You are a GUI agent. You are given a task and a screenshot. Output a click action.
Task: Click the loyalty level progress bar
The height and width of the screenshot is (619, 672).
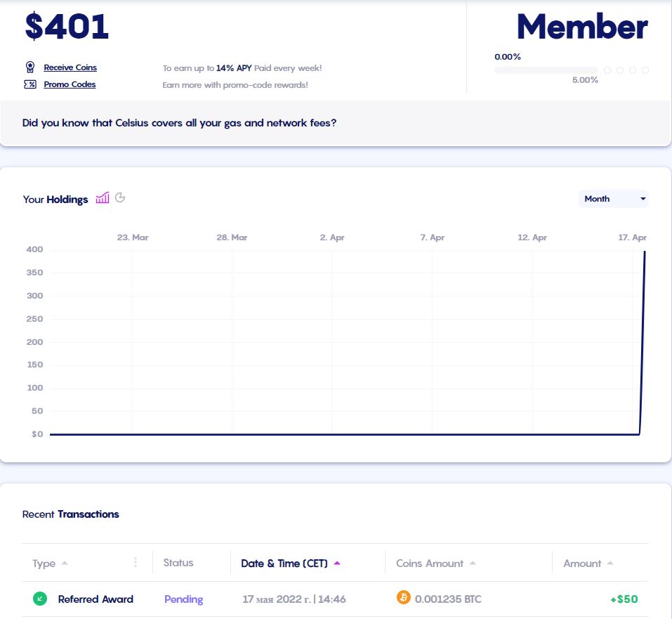[x=546, y=70]
